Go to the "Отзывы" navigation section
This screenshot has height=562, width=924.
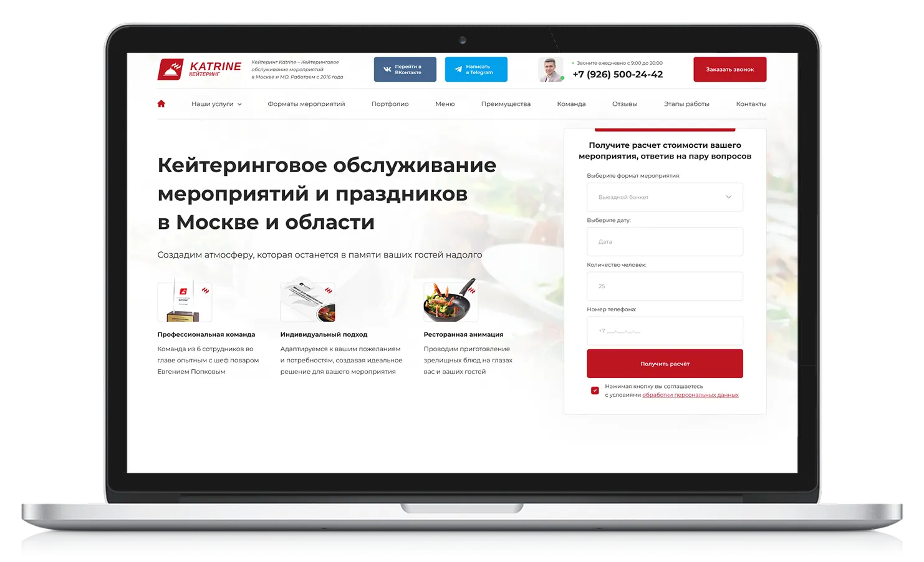(x=624, y=104)
